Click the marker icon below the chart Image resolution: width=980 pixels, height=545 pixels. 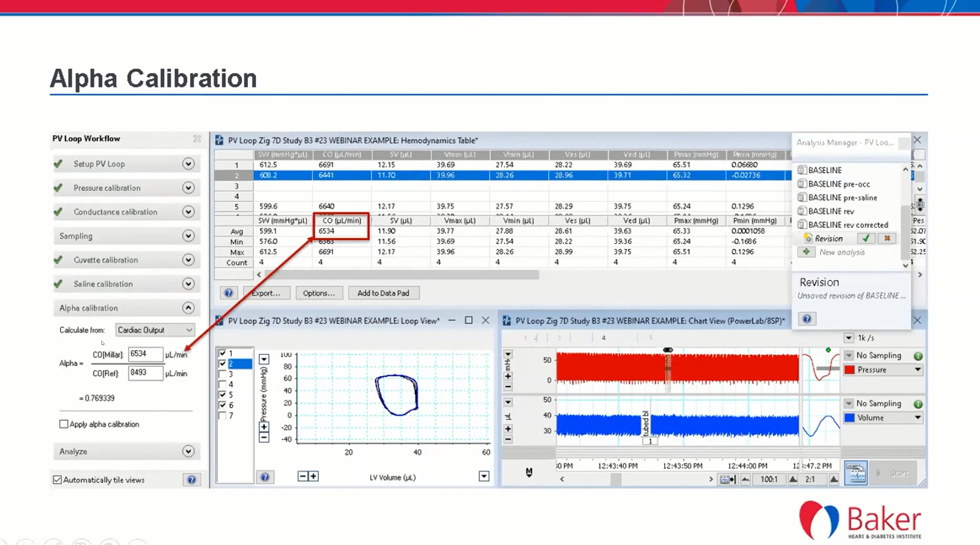529,472
